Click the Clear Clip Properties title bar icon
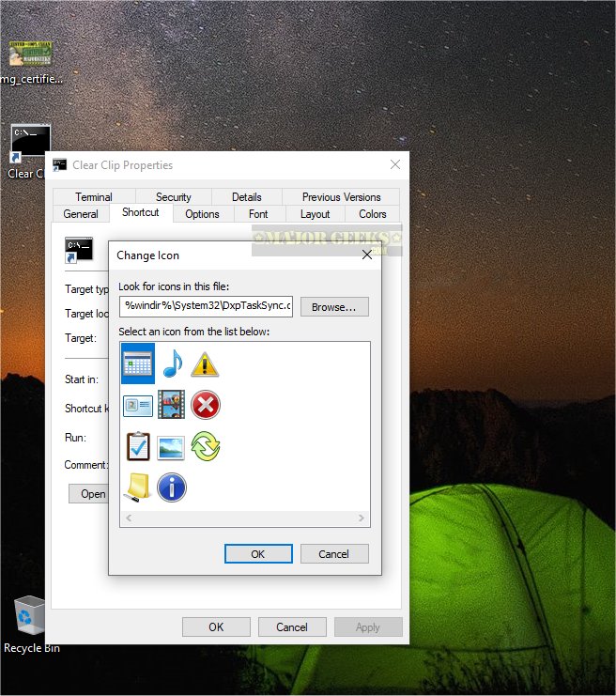616x696 pixels. coord(59,165)
